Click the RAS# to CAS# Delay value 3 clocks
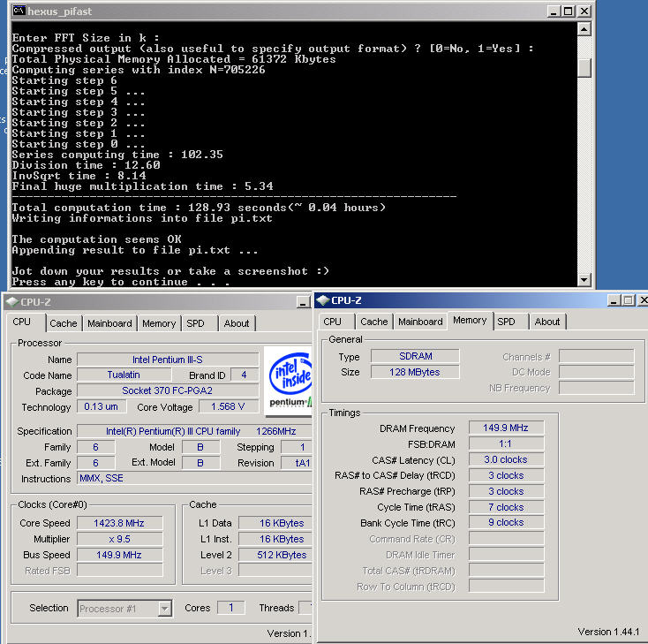 tap(506, 475)
